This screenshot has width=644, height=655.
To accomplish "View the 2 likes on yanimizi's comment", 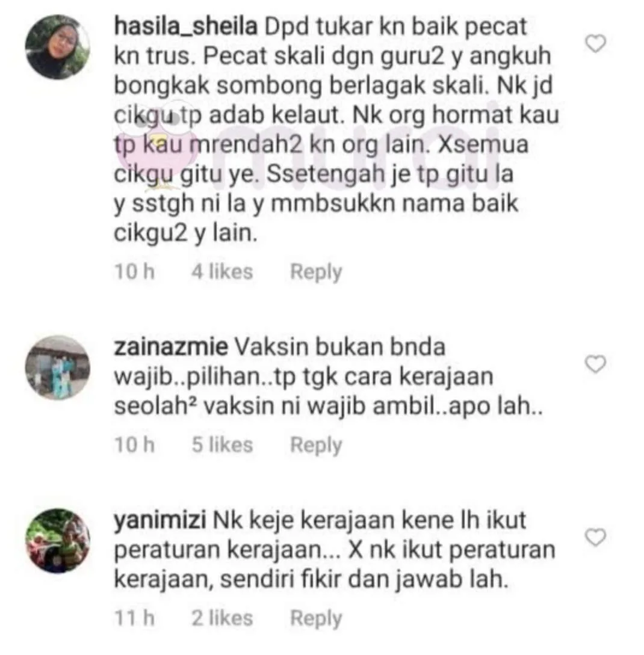I will pyautogui.click(x=222, y=618).
